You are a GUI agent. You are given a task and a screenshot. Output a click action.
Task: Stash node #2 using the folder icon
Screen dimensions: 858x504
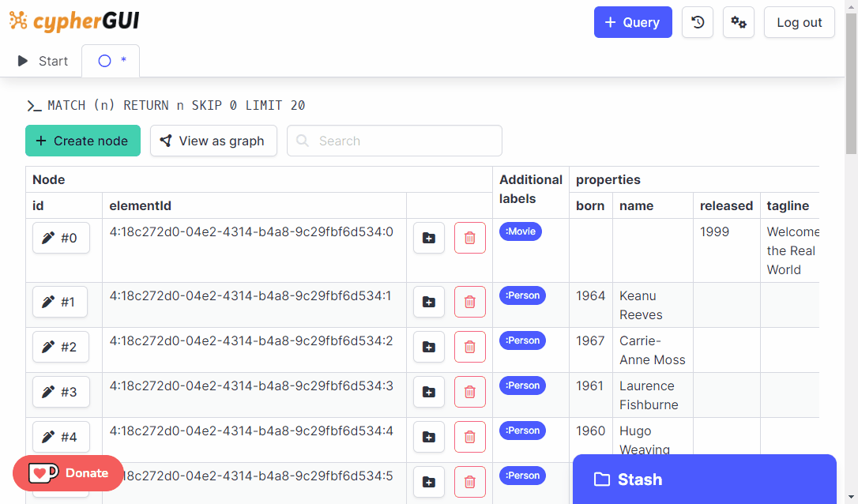pos(428,347)
